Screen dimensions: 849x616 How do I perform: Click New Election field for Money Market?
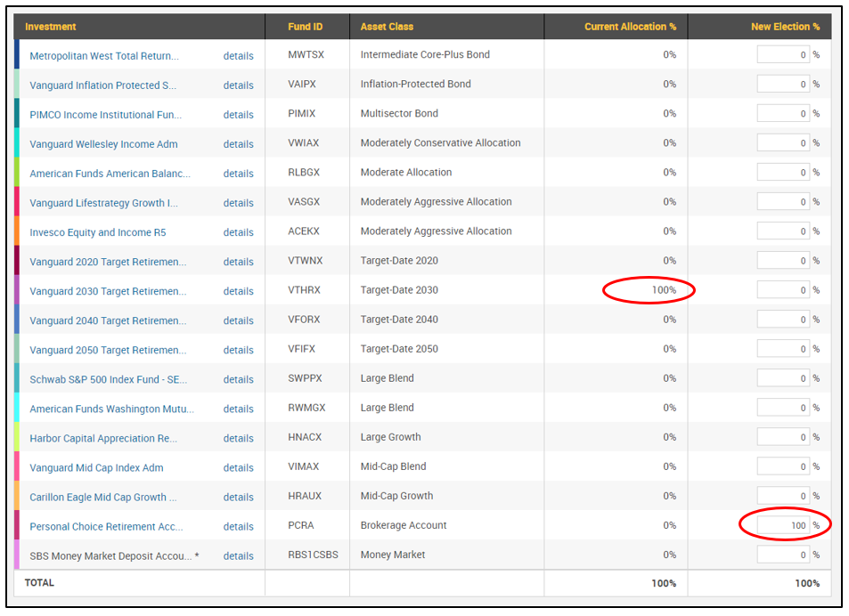(x=783, y=555)
